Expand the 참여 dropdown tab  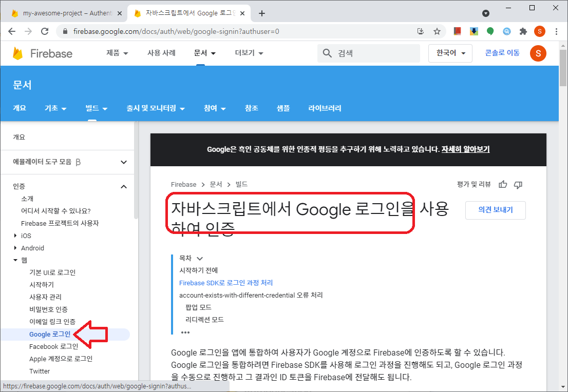click(215, 108)
